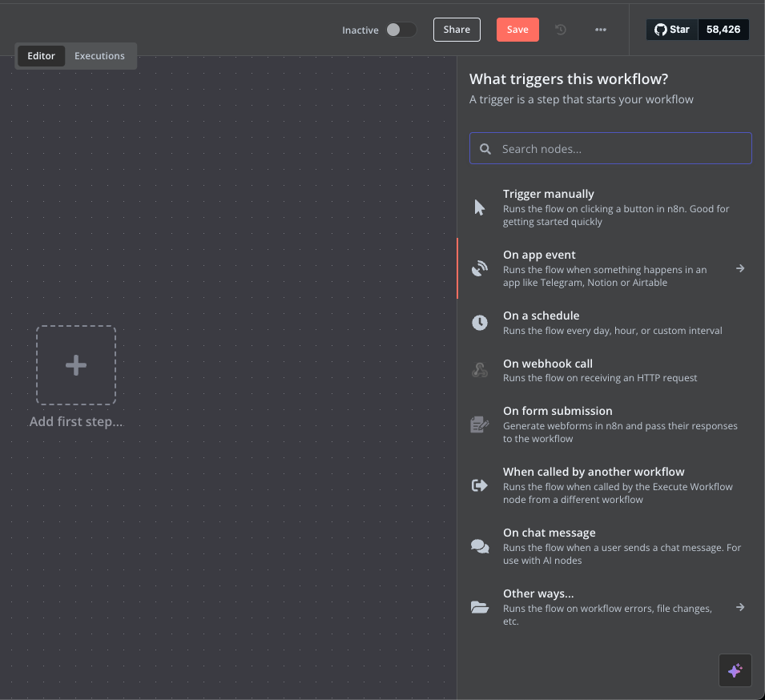Screen dimensions: 765x700
Task: Switch to the Editor tab
Action: pyautogui.click(x=41, y=56)
